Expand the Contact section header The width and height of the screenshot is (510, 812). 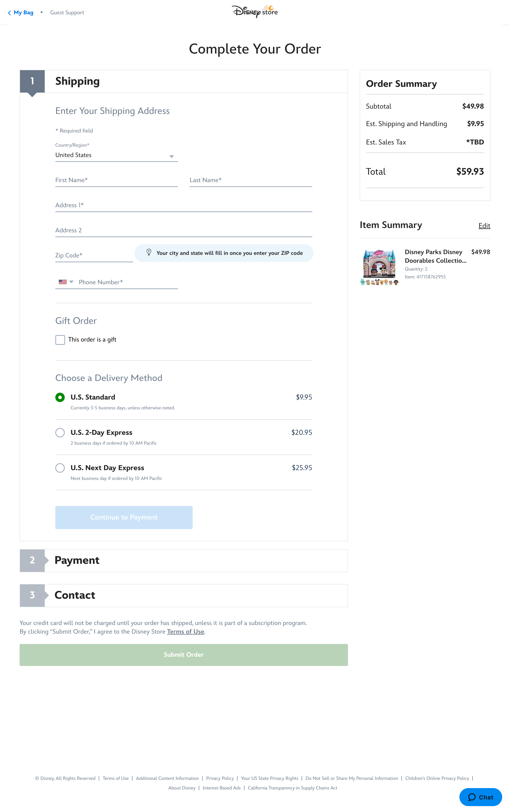[196, 595]
